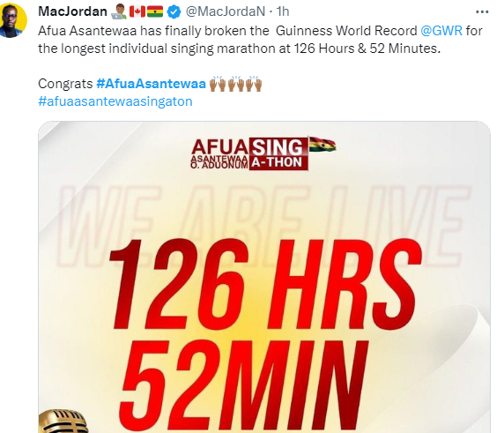Click the raised hands emojis after Congrats
Screen dimensions: 504x433
tap(235, 84)
